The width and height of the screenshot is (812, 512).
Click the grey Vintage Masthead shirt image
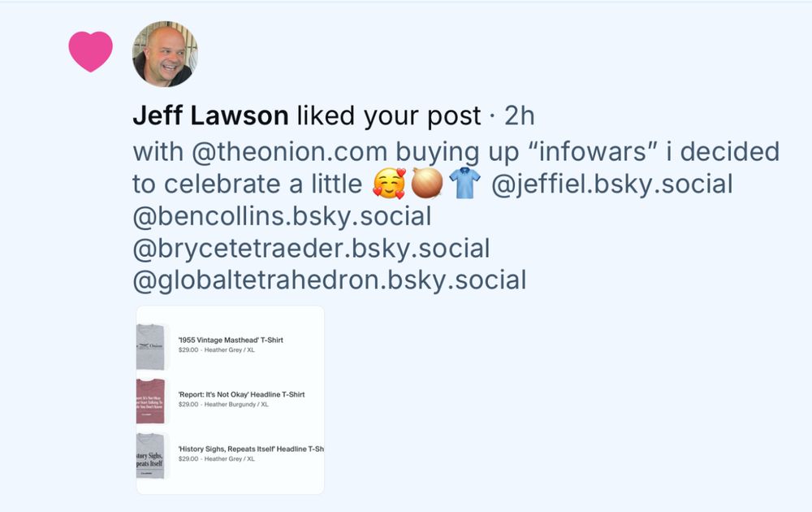click(151, 346)
